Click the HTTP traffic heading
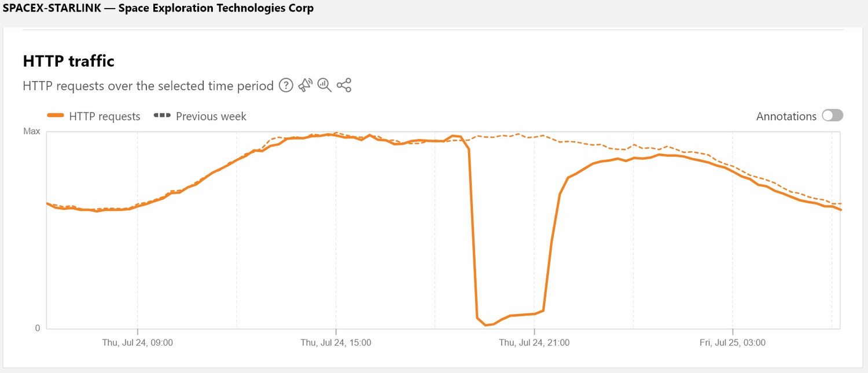 click(68, 61)
